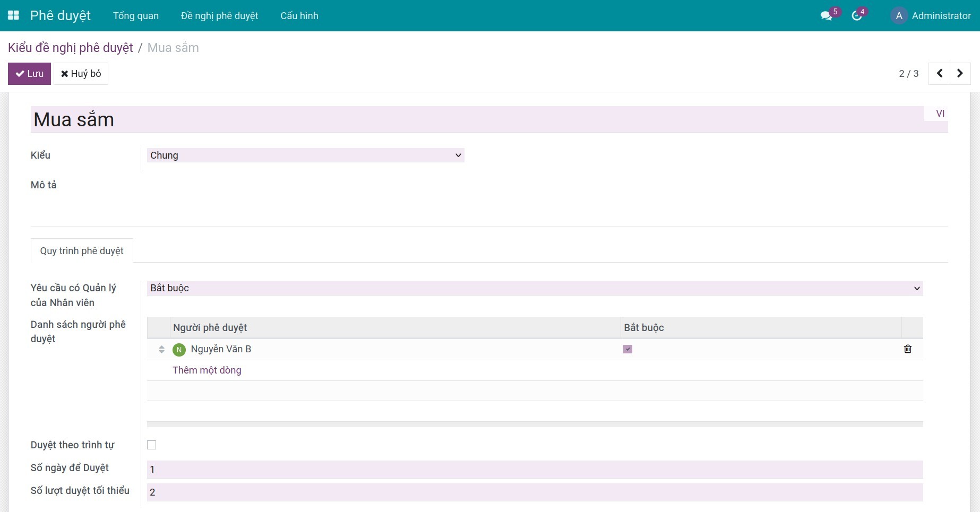Click the Phê duyệt app title

[x=61, y=16]
